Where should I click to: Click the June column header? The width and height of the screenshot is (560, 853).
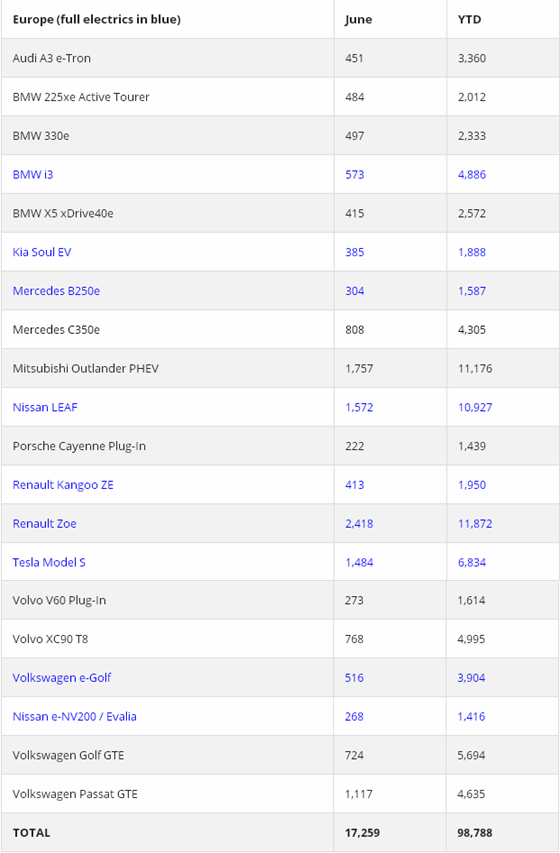(359, 20)
